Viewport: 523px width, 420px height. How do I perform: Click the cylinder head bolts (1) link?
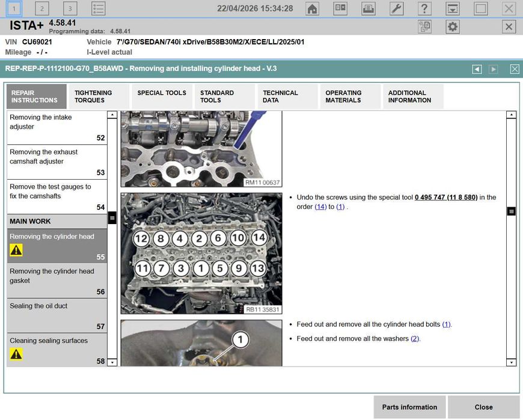447,324
